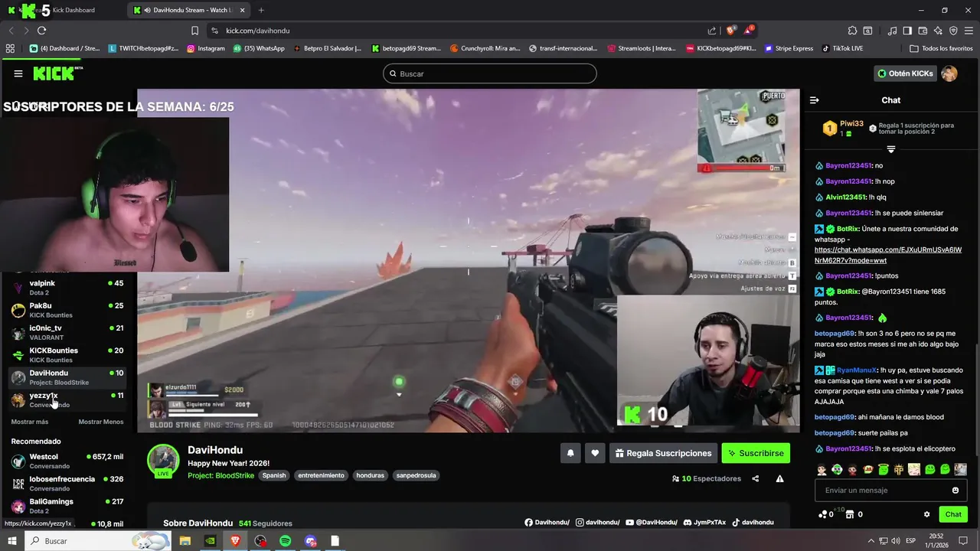This screenshot has height=551, width=980.
Task: Open browser extensions puzzle icon
Action: [x=852, y=31]
